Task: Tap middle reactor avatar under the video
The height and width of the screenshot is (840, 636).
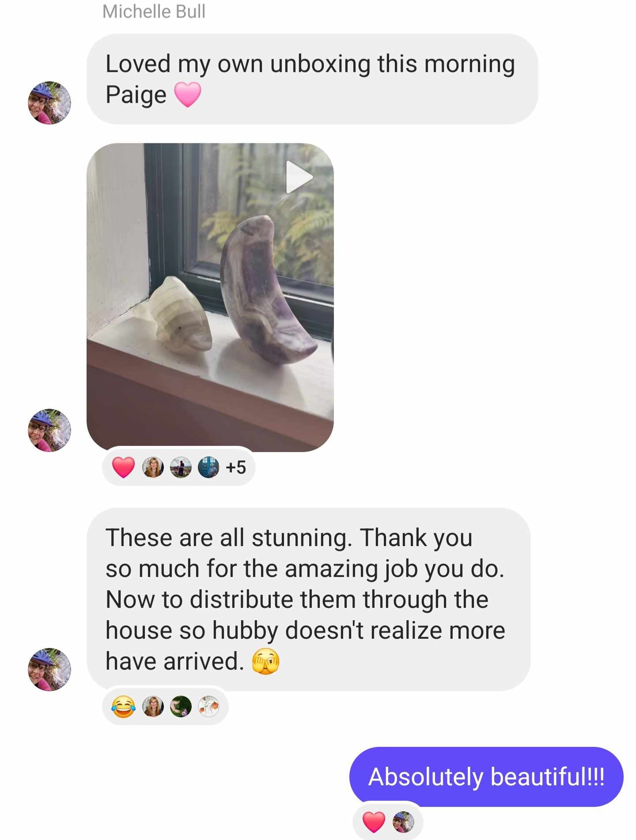Action: 181,467
